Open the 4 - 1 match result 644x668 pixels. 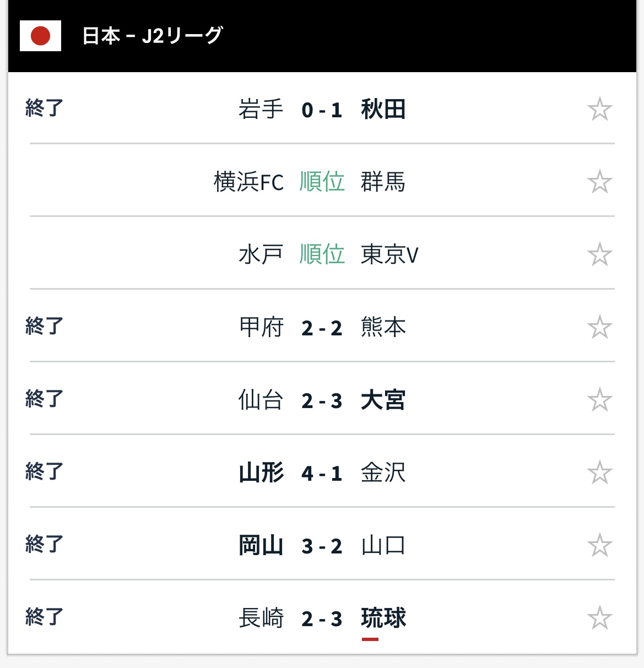click(322, 473)
